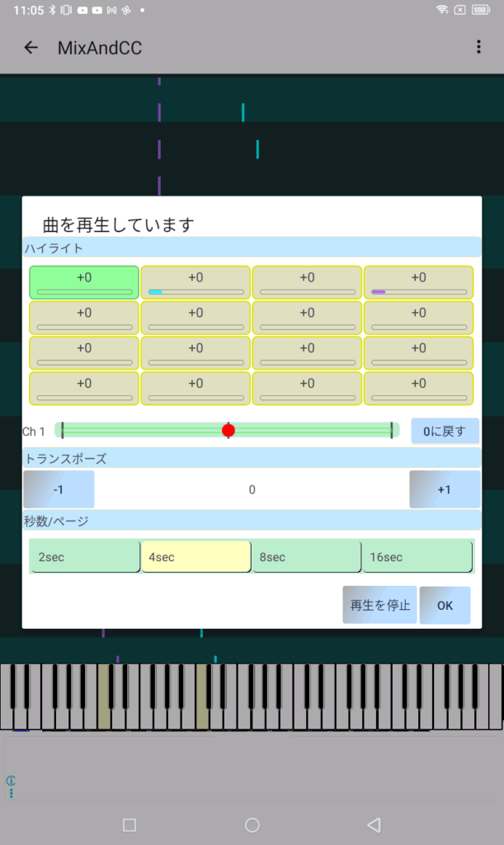The height and width of the screenshot is (845, 504).
Task: Choose 16sec per page option
Action: pyautogui.click(x=417, y=557)
